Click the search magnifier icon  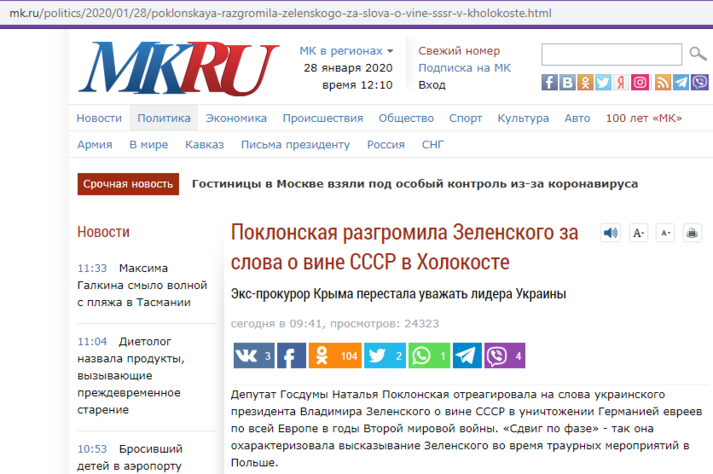point(696,54)
